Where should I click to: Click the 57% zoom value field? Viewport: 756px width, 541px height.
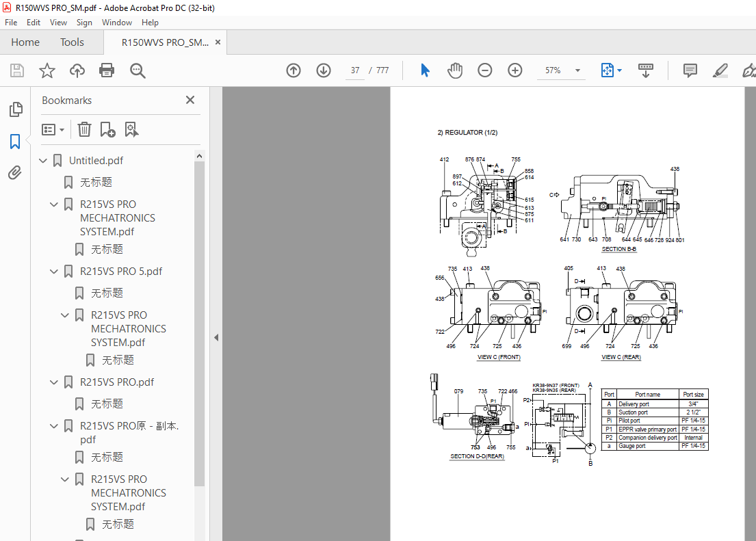pyautogui.click(x=553, y=70)
